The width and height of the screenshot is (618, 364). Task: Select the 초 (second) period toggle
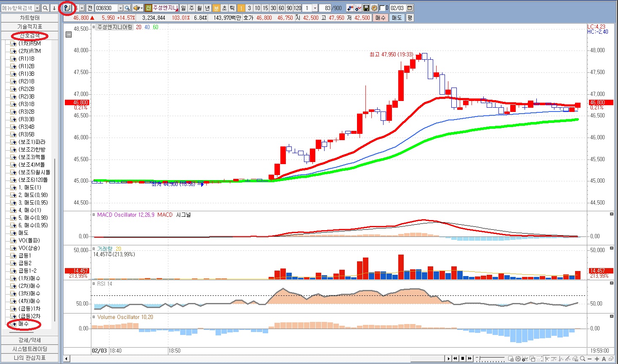224,8
